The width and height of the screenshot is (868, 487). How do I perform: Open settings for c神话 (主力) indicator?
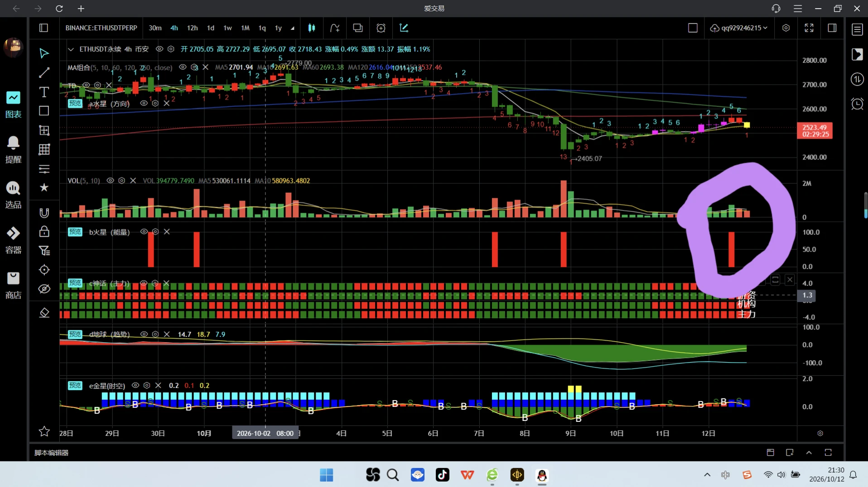pos(155,283)
